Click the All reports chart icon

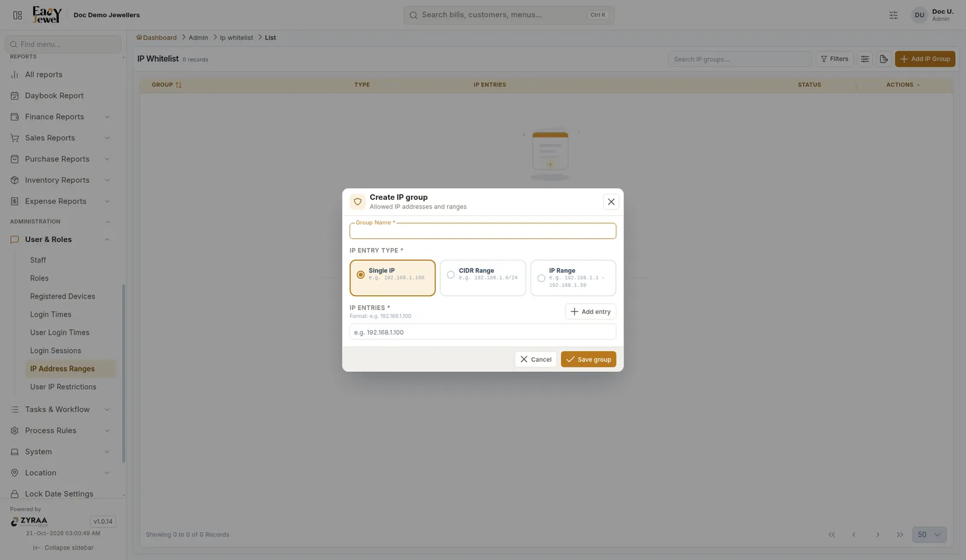pos(14,75)
